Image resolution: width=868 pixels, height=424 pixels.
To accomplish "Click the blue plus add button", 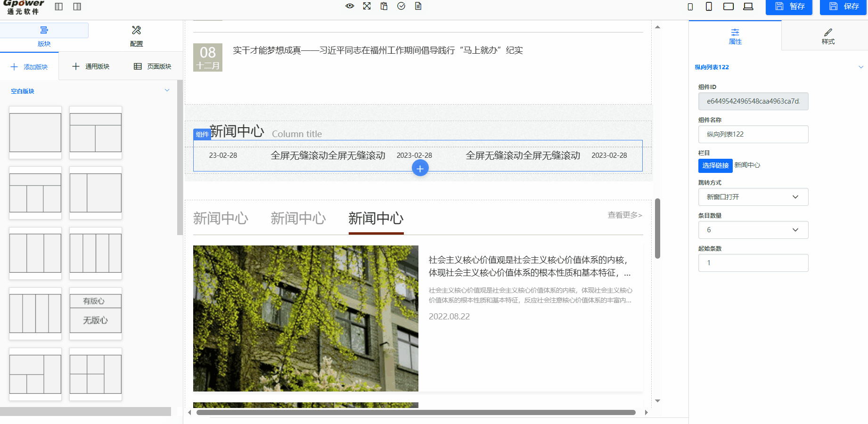I will [420, 168].
